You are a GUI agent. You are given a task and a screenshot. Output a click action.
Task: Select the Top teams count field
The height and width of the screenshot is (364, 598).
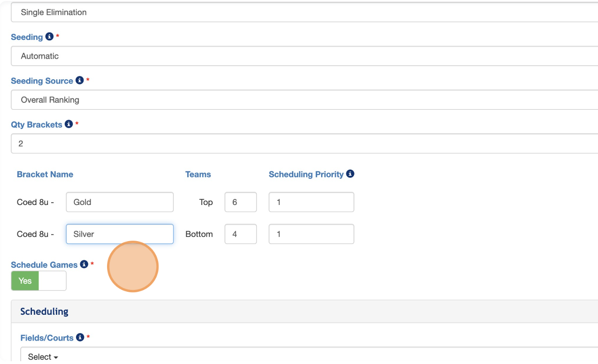(240, 202)
